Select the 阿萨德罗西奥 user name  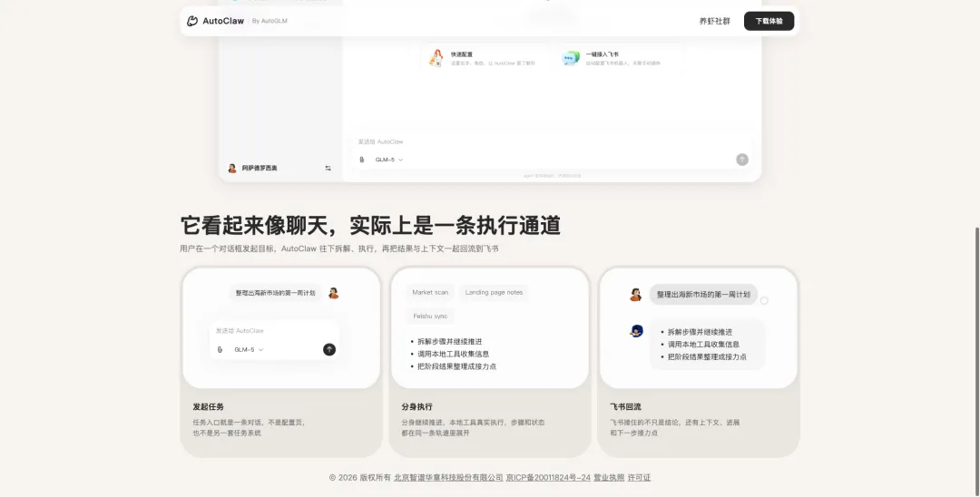pyautogui.click(x=260, y=168)
